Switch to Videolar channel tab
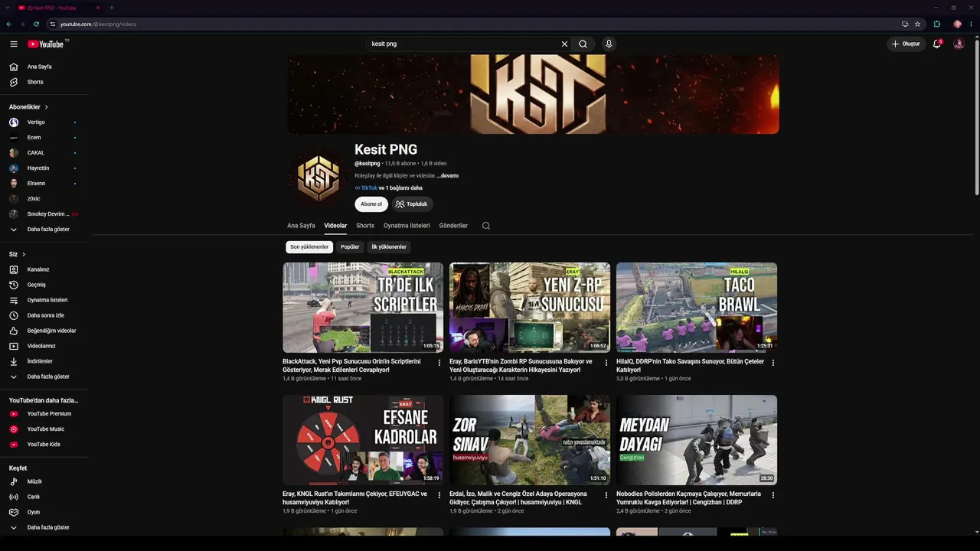 point(335,226)
